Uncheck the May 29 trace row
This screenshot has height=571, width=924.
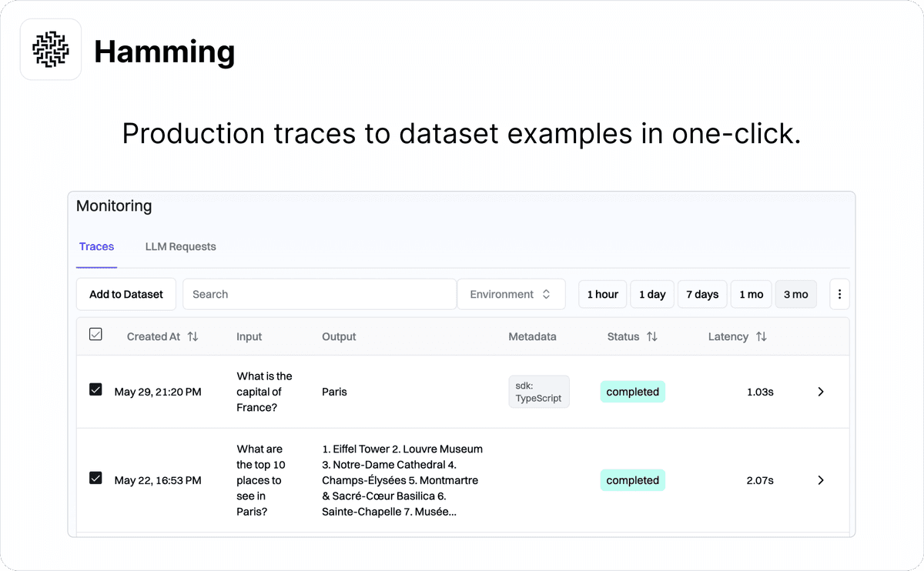[x=95, y=389]
